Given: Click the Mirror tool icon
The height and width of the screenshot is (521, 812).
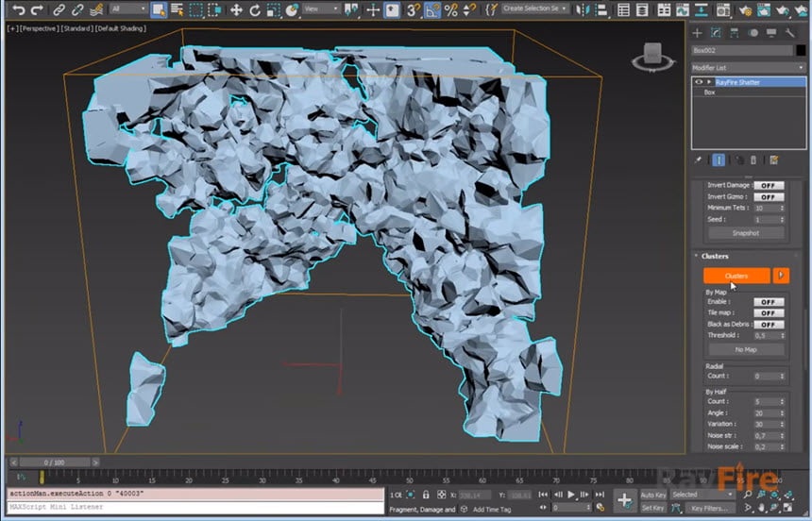Looking at the screenshot, I should coord(582,9).
